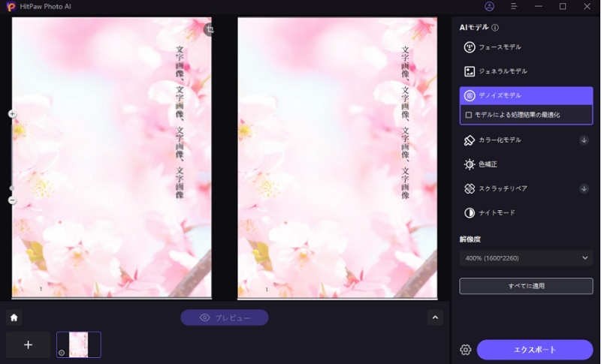Click the すべてに適用 apply all button

point(526,286)
